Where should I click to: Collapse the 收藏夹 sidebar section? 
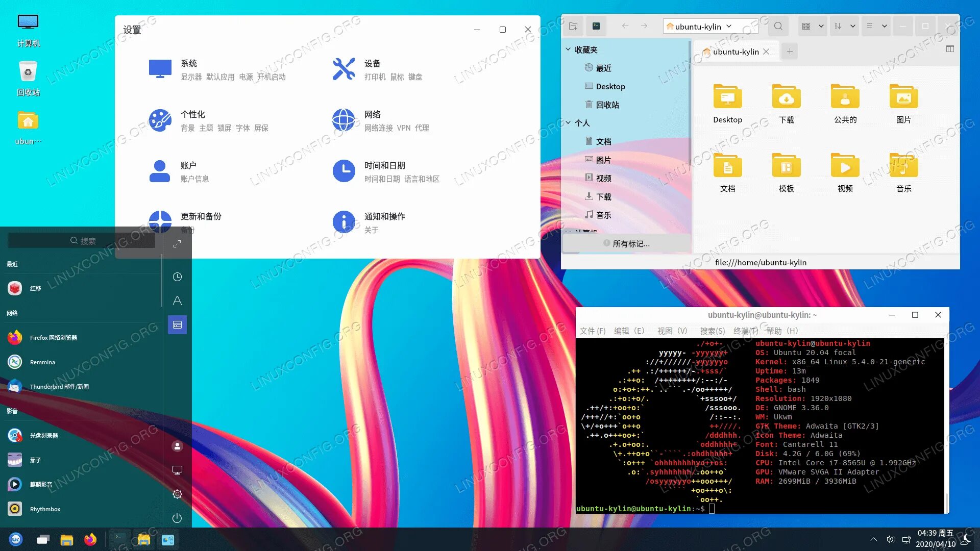point(568,49)
